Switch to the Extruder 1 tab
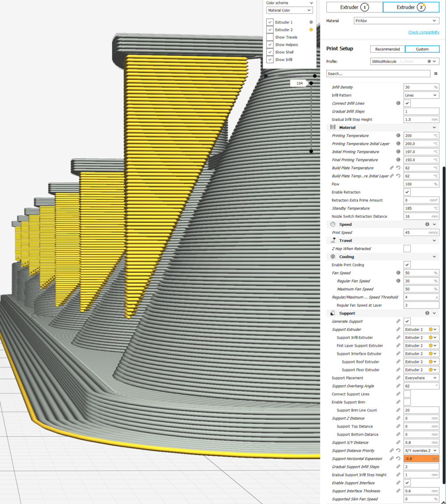 (355, 7)
